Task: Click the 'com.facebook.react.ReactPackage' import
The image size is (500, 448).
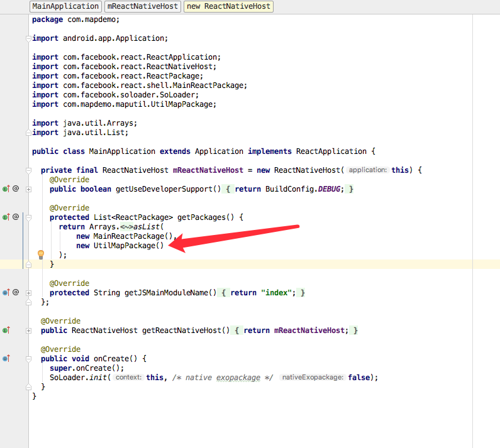Action: (131, 76)
